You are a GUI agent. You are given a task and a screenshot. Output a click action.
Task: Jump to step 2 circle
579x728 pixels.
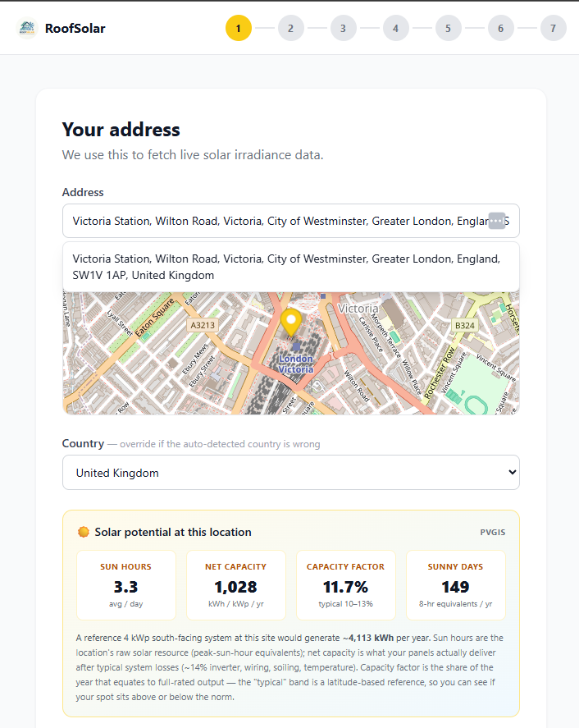[291, 29]
